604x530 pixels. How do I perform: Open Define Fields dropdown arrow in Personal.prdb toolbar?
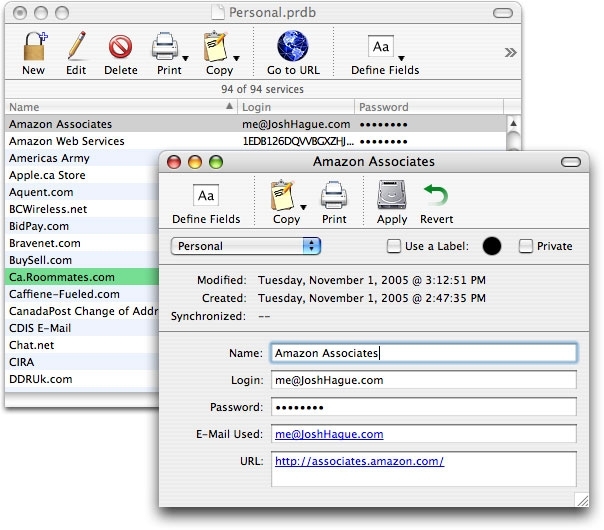click(x=401, y=59)
